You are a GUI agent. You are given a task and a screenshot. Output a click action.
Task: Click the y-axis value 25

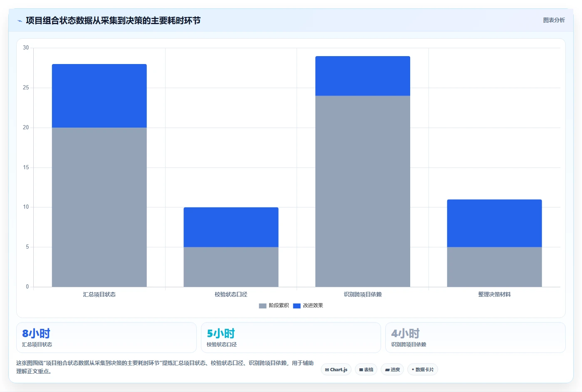[x=26, y=88]
